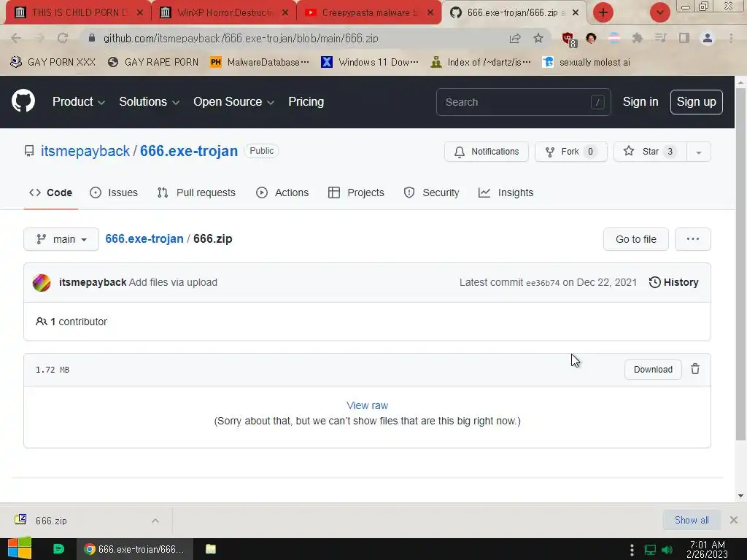Share this page using the address bar icon
The height and width of the screenshot is (560, 747).
pyautogui.click(x=515, y=39)
